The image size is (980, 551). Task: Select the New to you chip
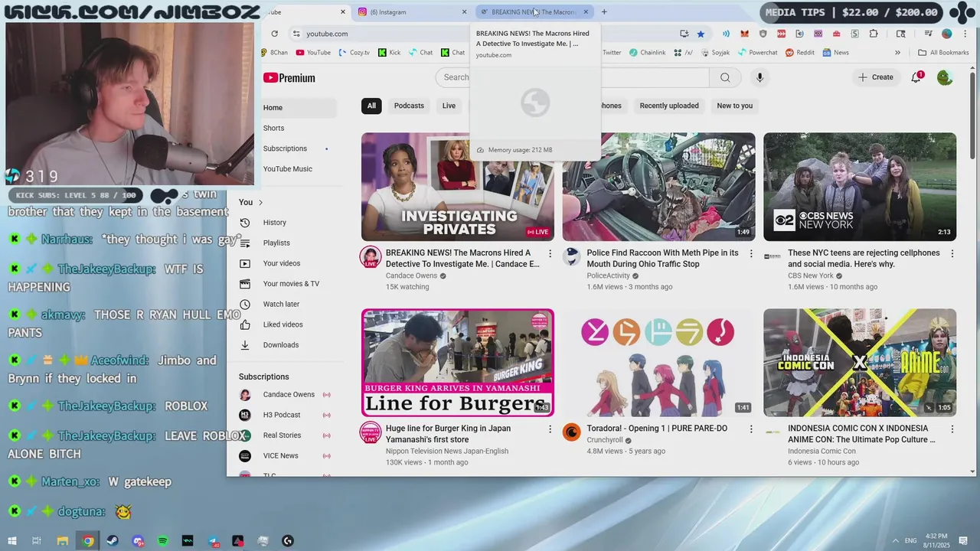pos(735,106)
